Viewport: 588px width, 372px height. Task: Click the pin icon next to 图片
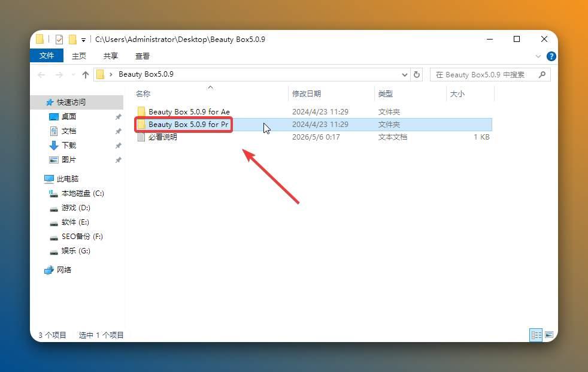click(x=118, y=160)
